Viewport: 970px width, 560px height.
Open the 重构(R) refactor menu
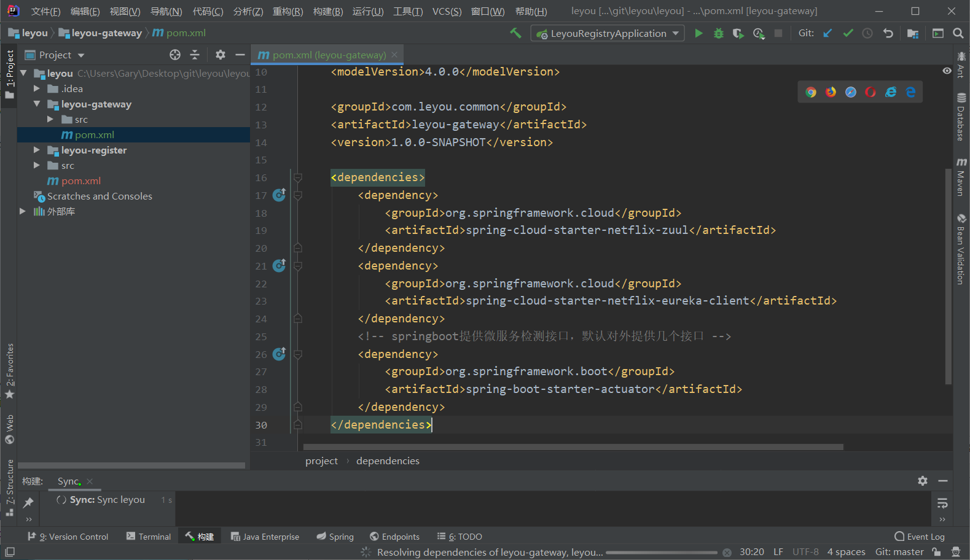(288, 12)
